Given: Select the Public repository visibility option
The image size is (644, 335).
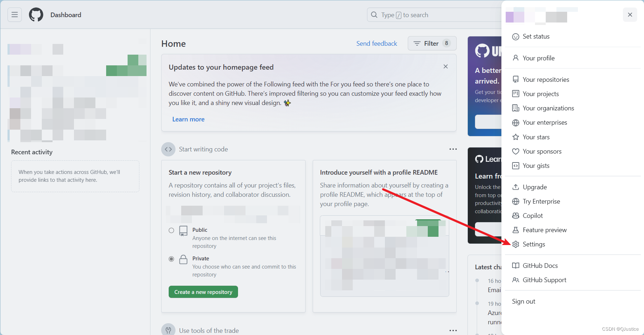Looking at the screenshot, I should tap(171, 230).
